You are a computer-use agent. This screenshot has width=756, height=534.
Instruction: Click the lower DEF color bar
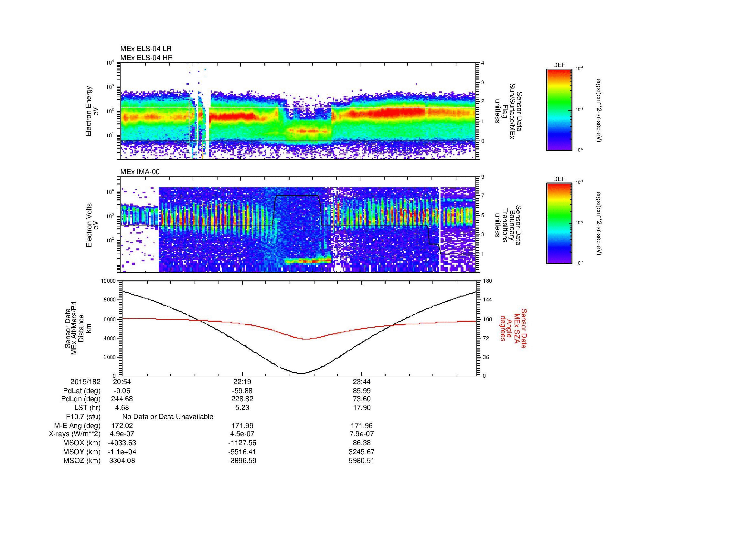click(x=559, y=224)
